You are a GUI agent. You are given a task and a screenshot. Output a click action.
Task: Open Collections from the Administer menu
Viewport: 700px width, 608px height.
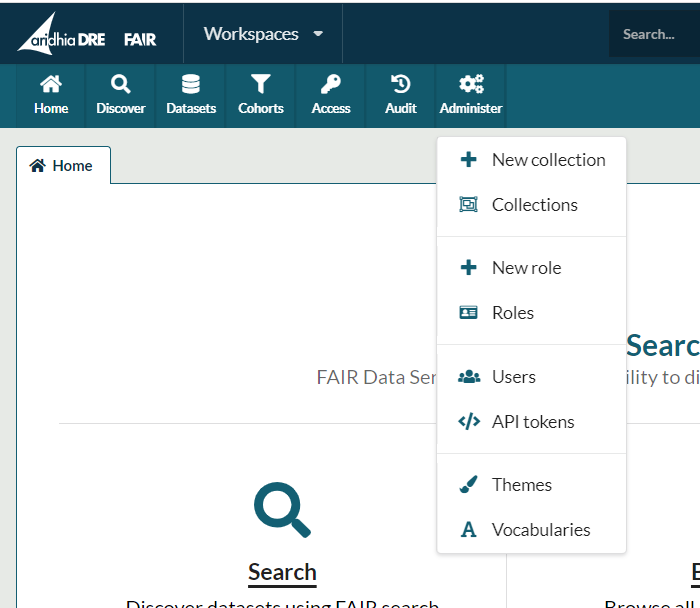click(532, 205)
